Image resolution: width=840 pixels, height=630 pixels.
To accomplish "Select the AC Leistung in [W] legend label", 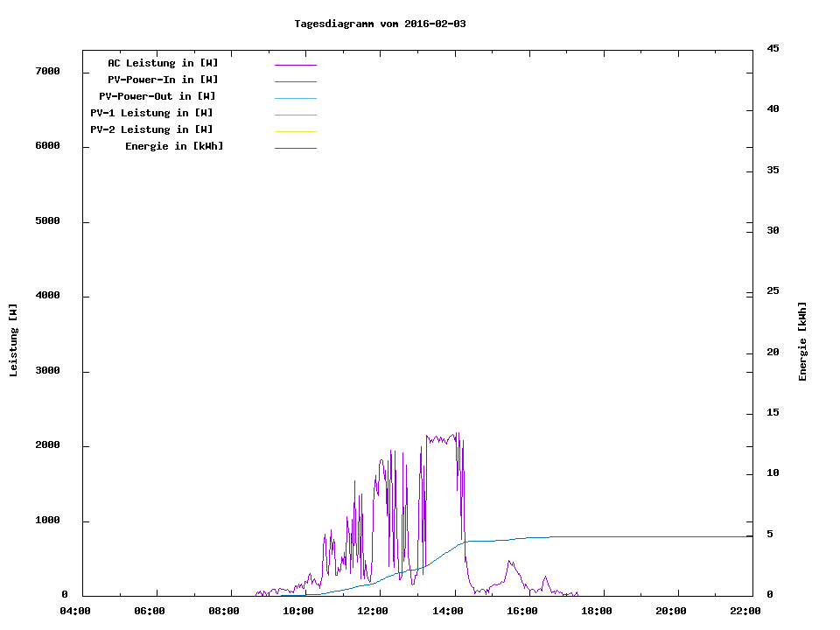I will click(x=163, y=63).
